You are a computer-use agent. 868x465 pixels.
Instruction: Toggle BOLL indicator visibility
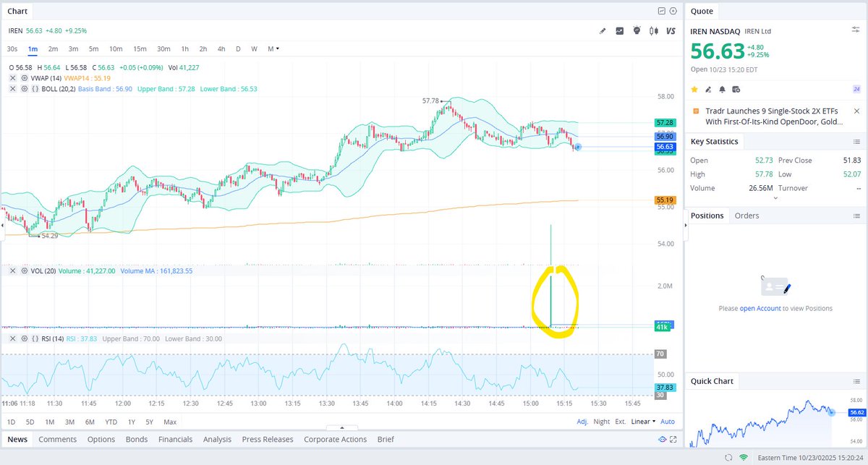pos(25,88)
